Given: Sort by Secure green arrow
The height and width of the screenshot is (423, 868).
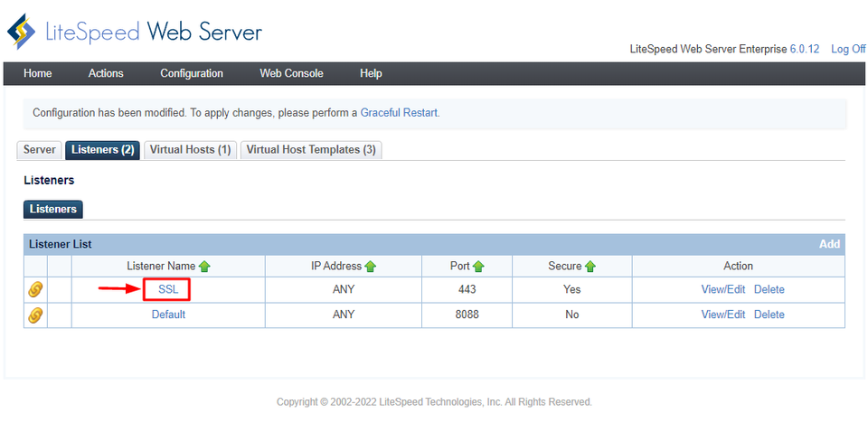Looking at the screenshot, I should tap(590, 267).
